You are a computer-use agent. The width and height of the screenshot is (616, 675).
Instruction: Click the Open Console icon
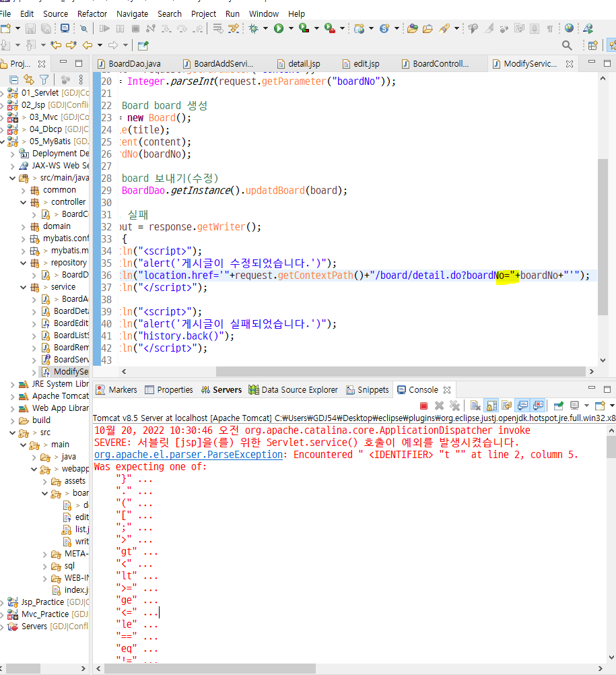click(600, 406)
